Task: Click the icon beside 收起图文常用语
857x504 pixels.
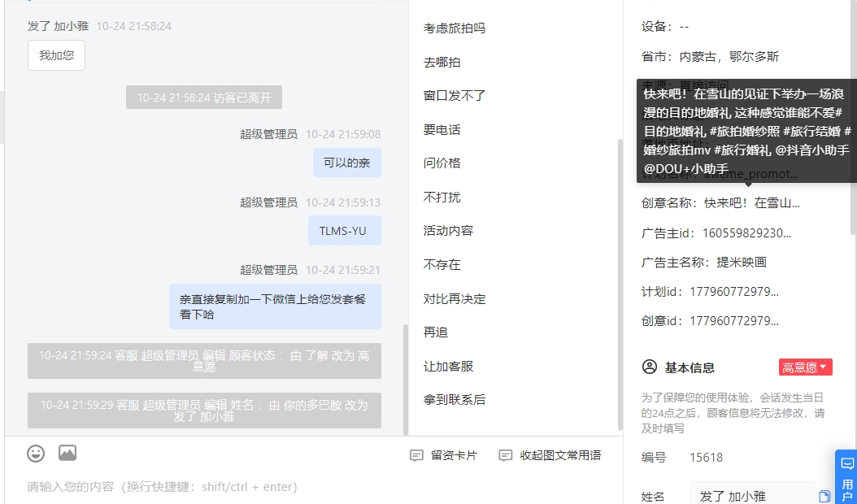Action: 506,455
